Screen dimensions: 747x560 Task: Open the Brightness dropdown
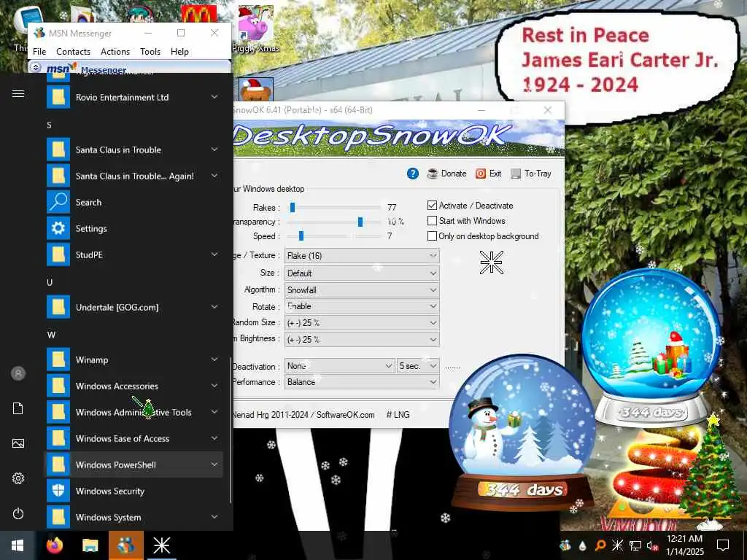point(362,340)
